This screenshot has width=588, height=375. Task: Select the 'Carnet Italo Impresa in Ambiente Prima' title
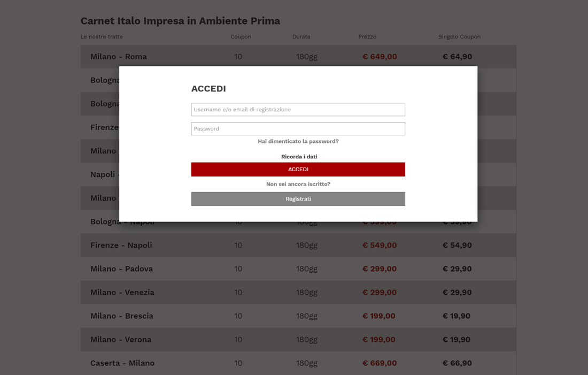tap(180, 21)
